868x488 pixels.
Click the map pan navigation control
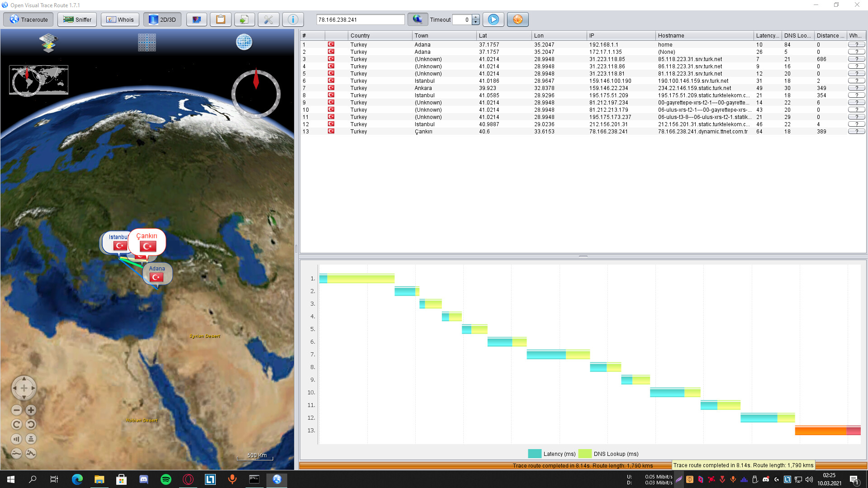click(x=24, y=388)
